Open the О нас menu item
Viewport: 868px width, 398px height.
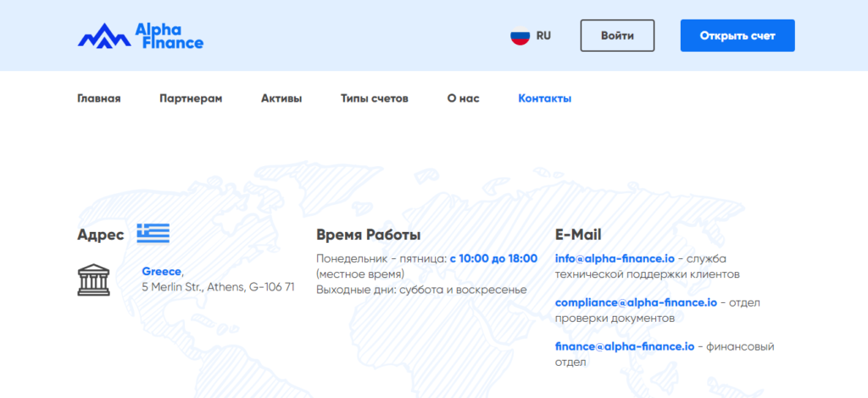(x=464, y=99)
